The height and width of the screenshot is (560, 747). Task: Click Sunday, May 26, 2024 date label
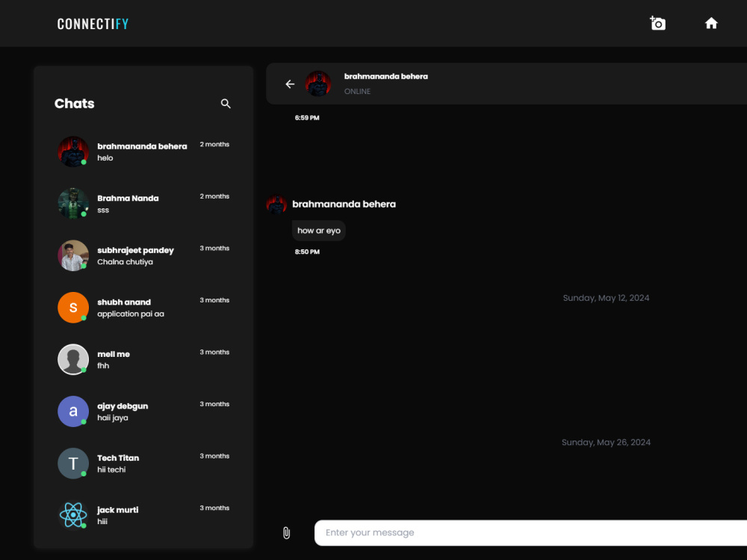click(x=606, y=442)
